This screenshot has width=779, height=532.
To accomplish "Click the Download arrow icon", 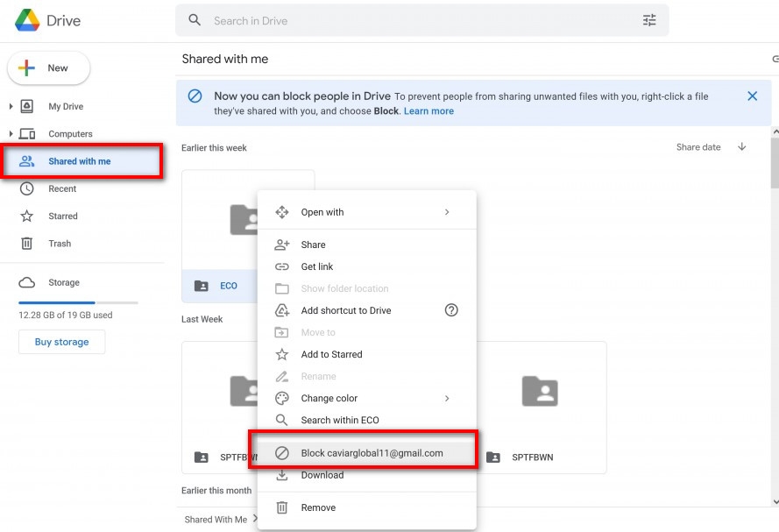I will tap(281, 475).
